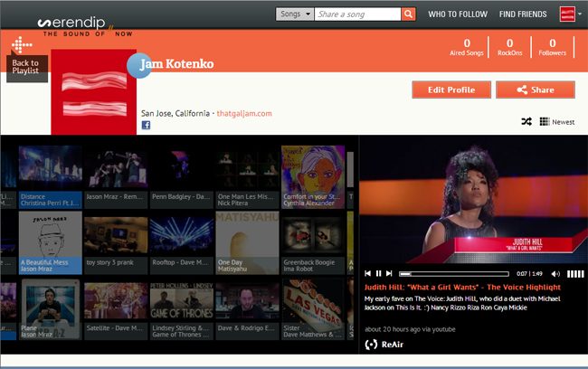Seek within the video progress bar
Viewport: 588px width, 369px height.
(x=454, y=274)
